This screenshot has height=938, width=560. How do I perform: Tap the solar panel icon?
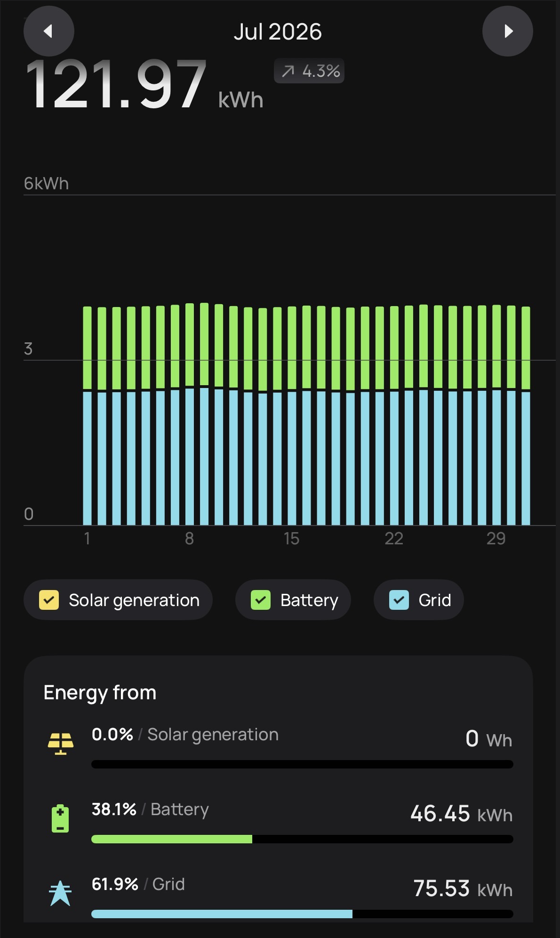[61, 744]
